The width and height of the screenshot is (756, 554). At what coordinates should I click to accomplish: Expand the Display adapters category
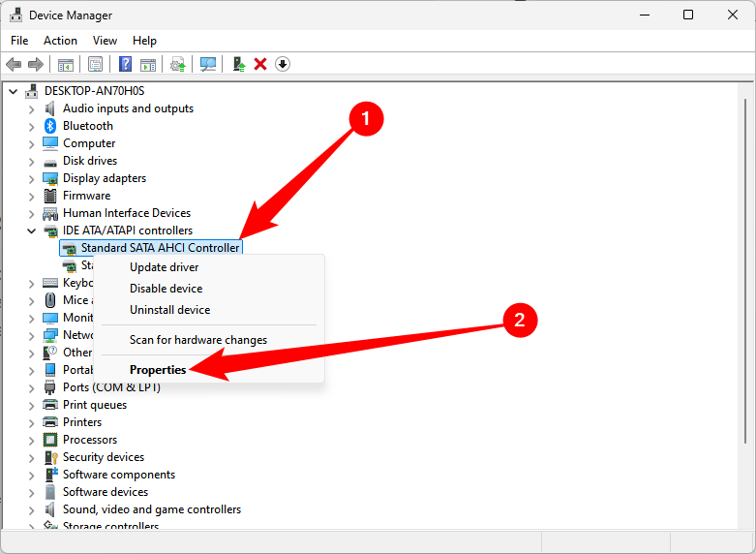point(31,179)
